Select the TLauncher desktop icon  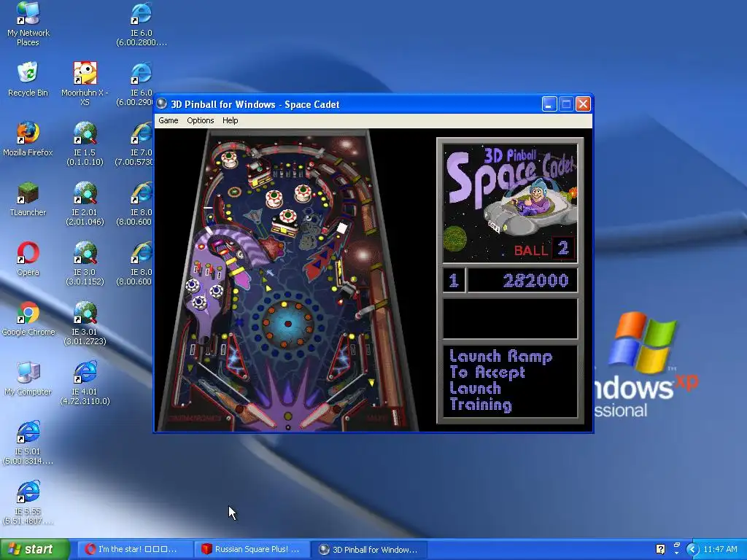coord(28,199)
